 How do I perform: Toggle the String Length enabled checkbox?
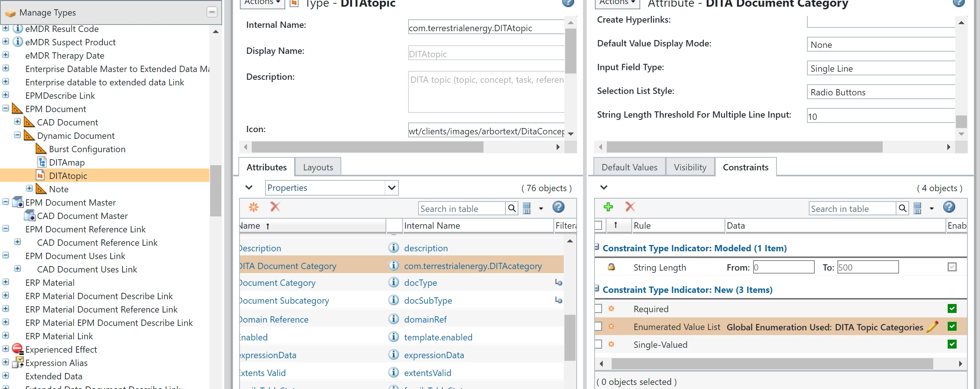952,267
